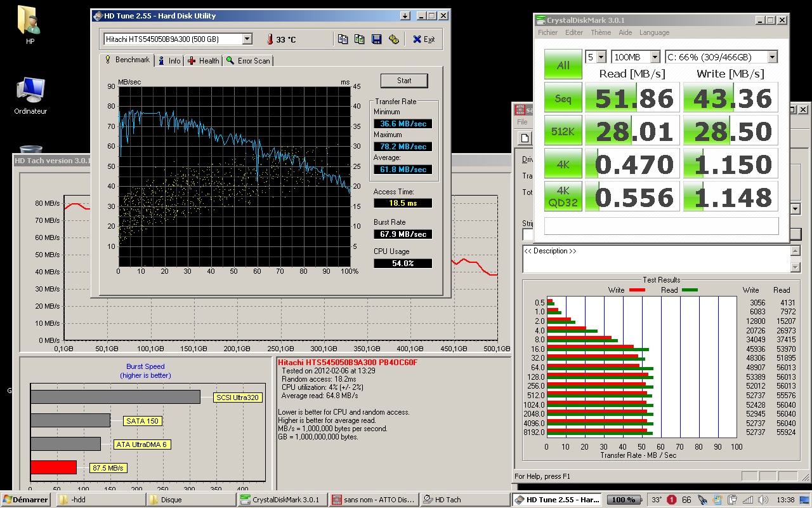Click the red 1 tray icon
The image size is (812, 508).
pos(671,500)
